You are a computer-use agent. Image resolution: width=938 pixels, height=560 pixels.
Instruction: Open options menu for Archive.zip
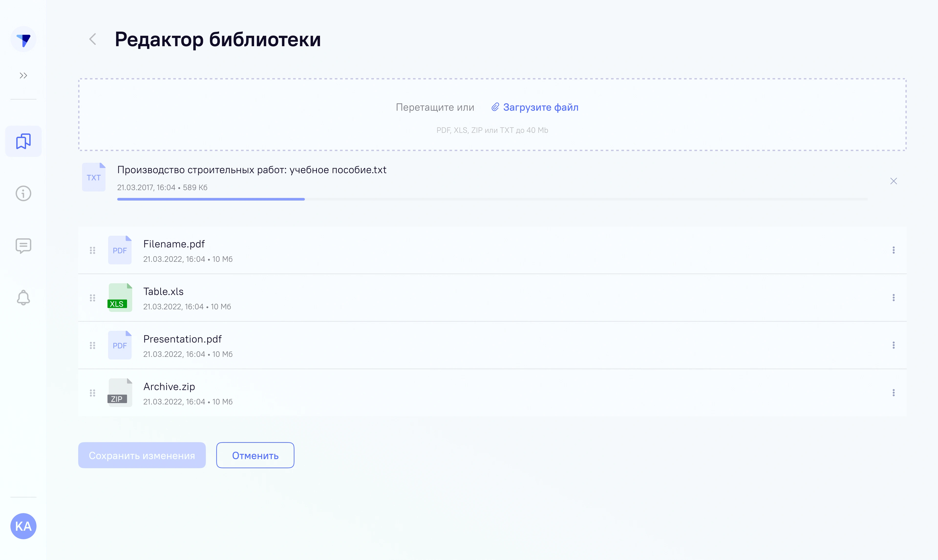pyautogui.click(x=894, y=393)
